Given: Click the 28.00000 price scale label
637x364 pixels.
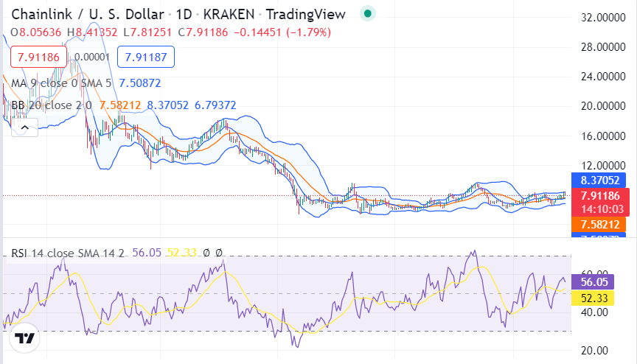Looking at the screenshot, I should (x=603, y=47).
